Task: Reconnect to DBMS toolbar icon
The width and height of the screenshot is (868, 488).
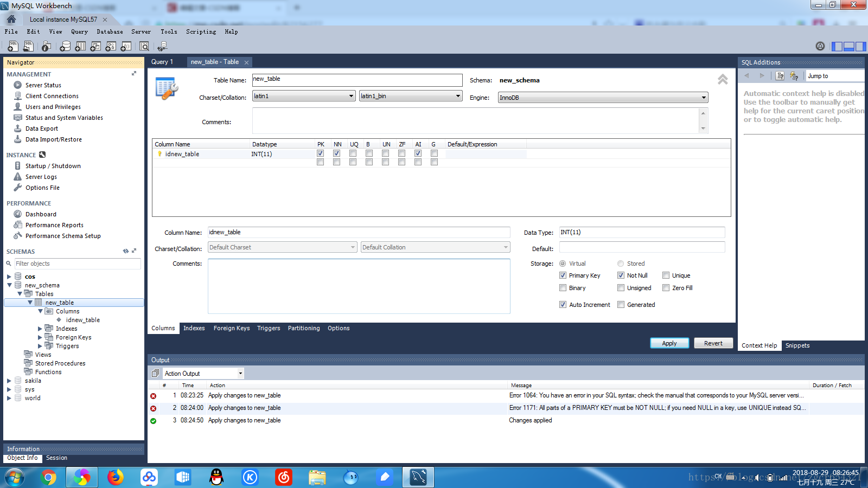Action: pos(162,47)
